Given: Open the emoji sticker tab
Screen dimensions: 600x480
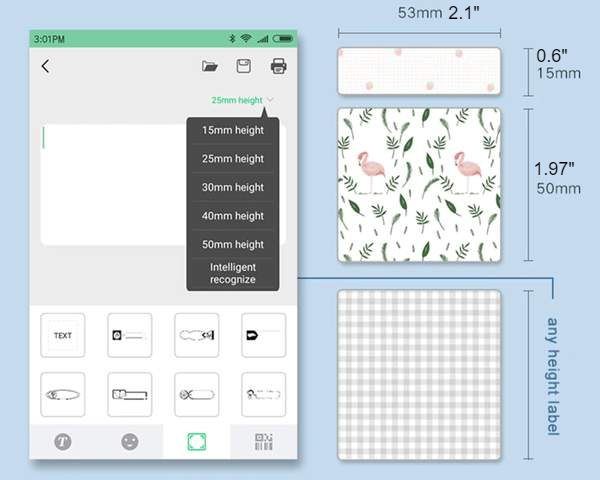Looking at the screenshot, I should click(130, 441).
